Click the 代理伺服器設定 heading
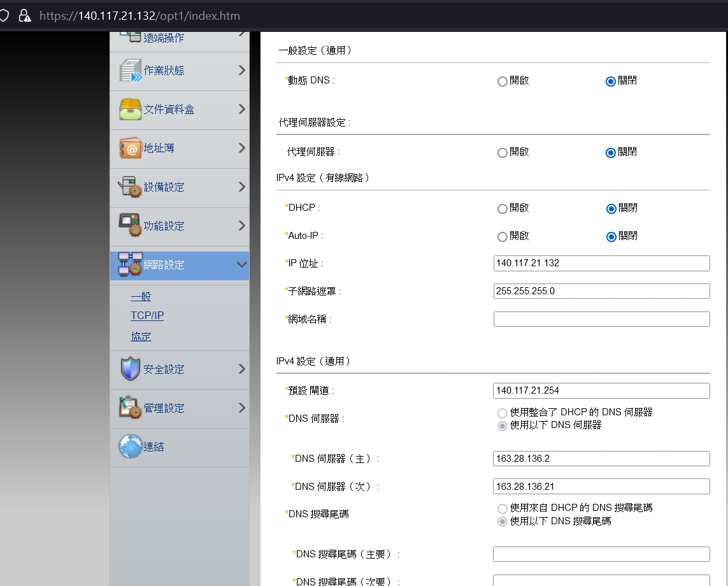Image resolution: width=728 pixels, height=586 pixels. pos(315,122)
